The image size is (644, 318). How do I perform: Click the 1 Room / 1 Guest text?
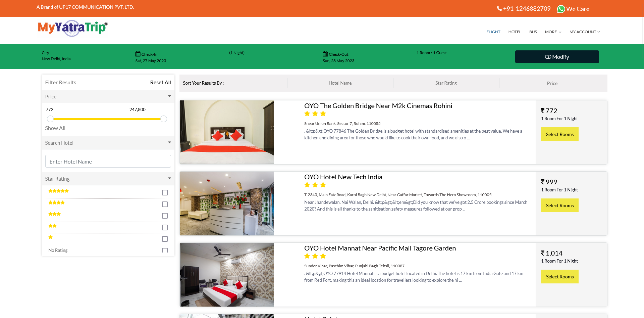click(431, 53)
